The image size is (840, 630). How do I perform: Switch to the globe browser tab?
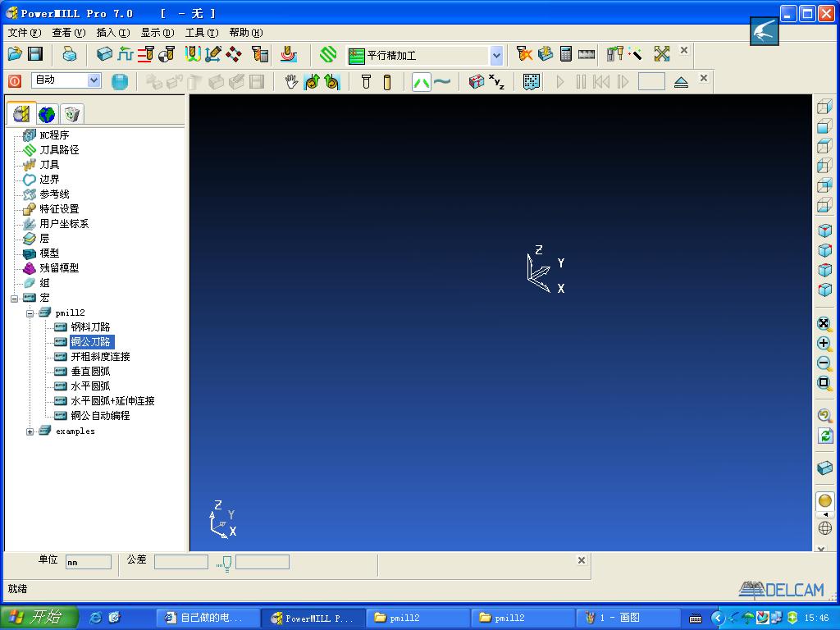tap(47, 114)
